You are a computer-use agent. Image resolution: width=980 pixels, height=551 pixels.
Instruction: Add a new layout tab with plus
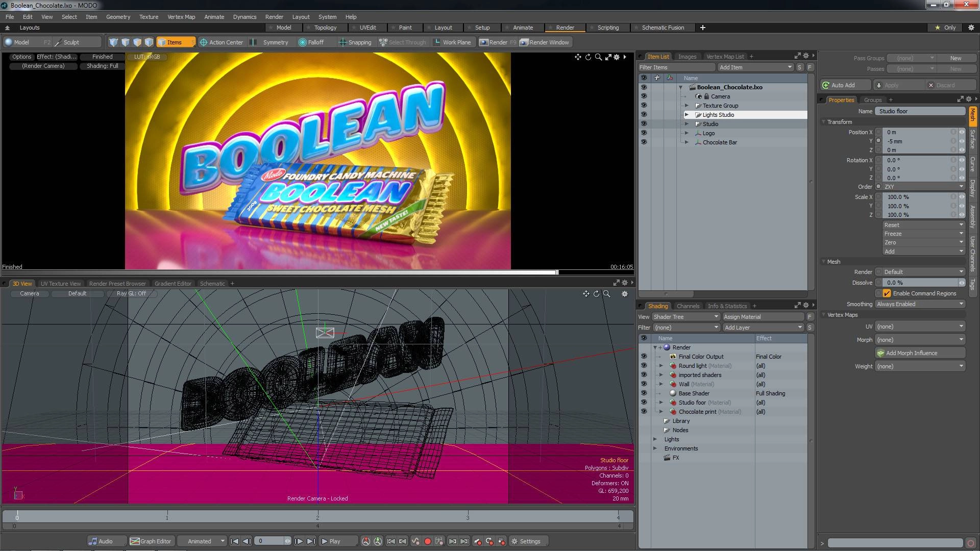click(x=703, y=28)
